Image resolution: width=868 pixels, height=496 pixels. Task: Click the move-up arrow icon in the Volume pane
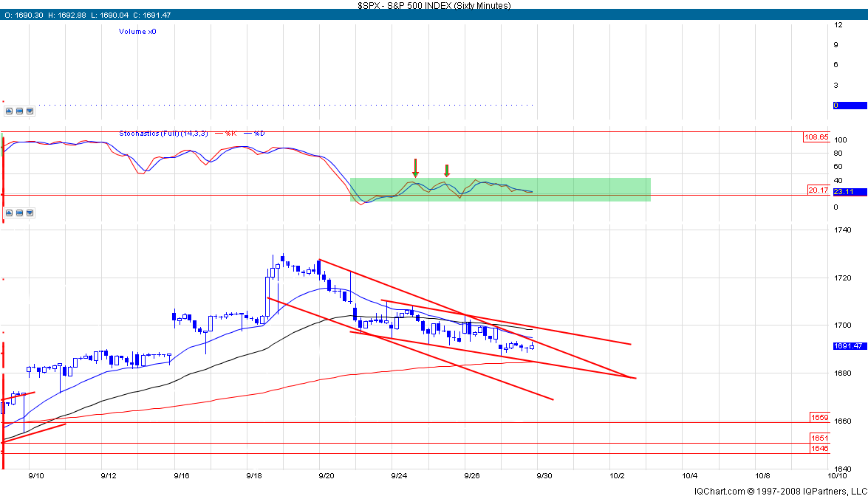click(x=9, y=111)
